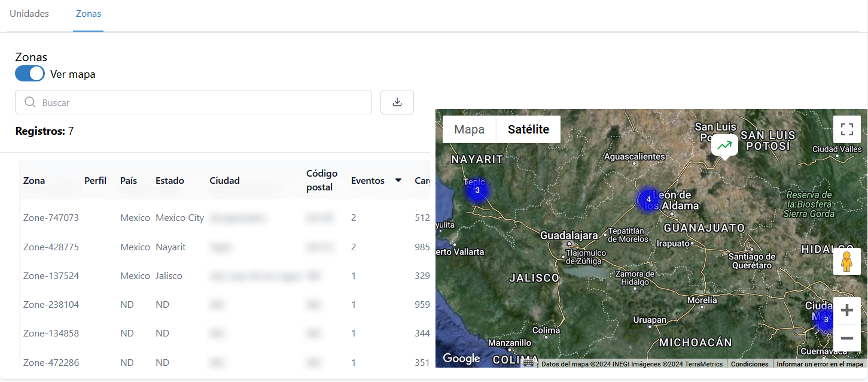Image resolution: width=868 pixels, height=382 pixels.
Task: Click the Street View pegman icon
Action: [x=846, y=262]
